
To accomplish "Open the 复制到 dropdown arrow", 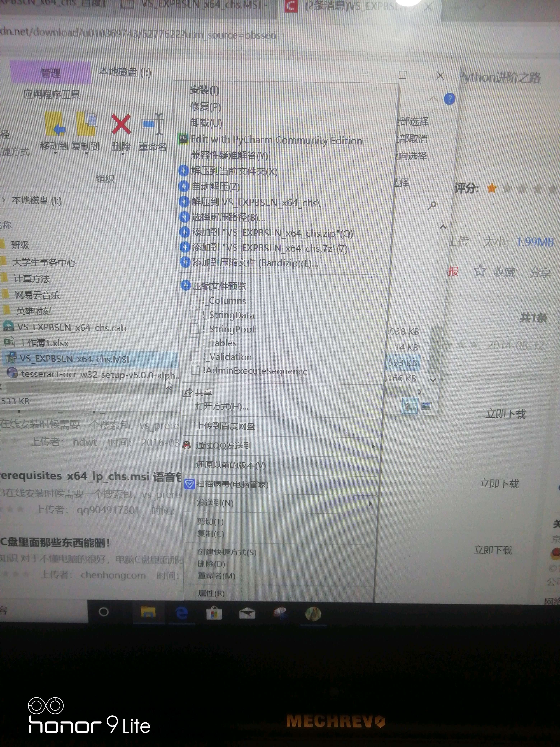I will pyautogui.click(x=86, y=154).
